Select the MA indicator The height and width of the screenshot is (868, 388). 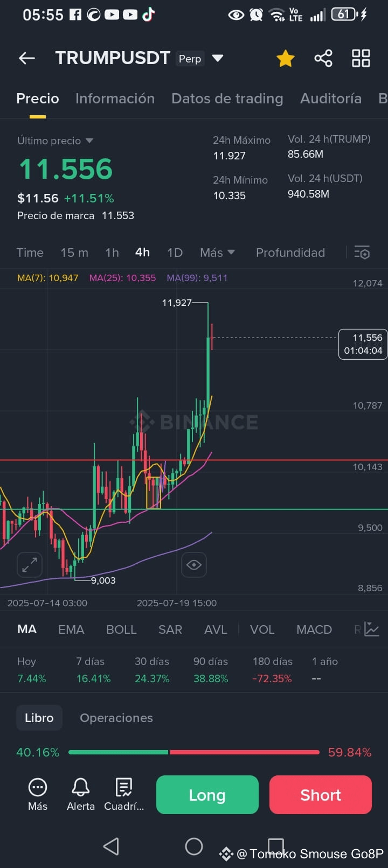(27, 629)
